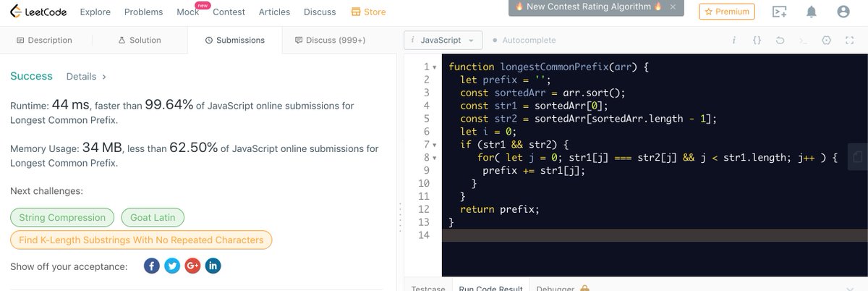Share acceptance on Google Plus
868x291 pixels.
192,266
